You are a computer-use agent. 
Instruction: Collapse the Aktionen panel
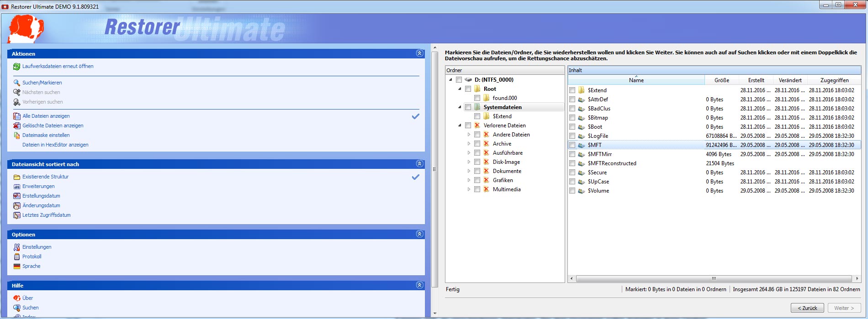pos(419,53)
